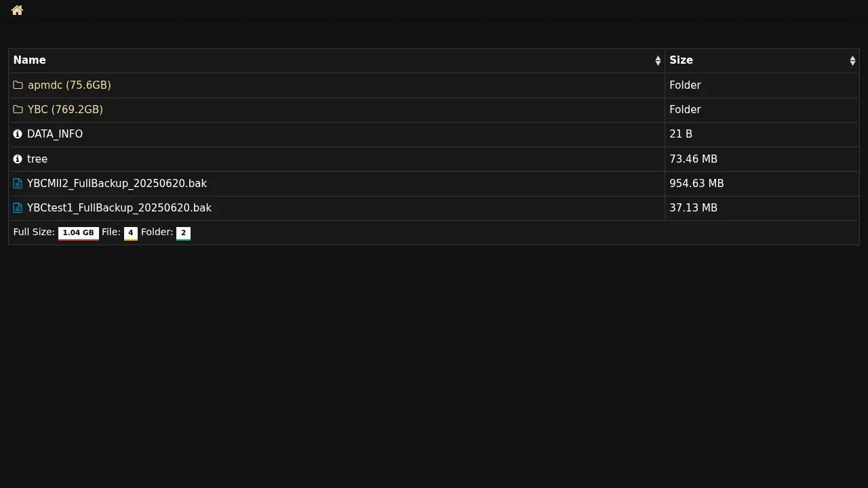The height and width of the screenshot is (488, 868).
Task: Open the tree file link
Action: 37,159
